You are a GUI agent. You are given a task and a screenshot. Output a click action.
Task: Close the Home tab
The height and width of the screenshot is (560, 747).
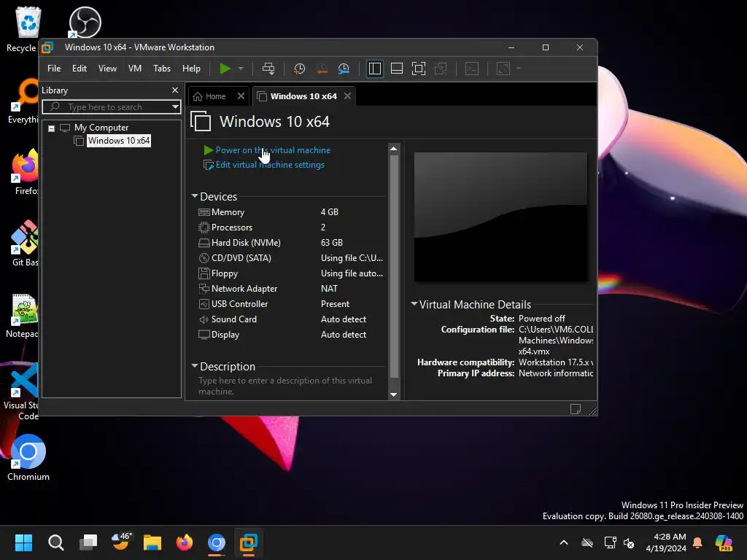point(241,96)
